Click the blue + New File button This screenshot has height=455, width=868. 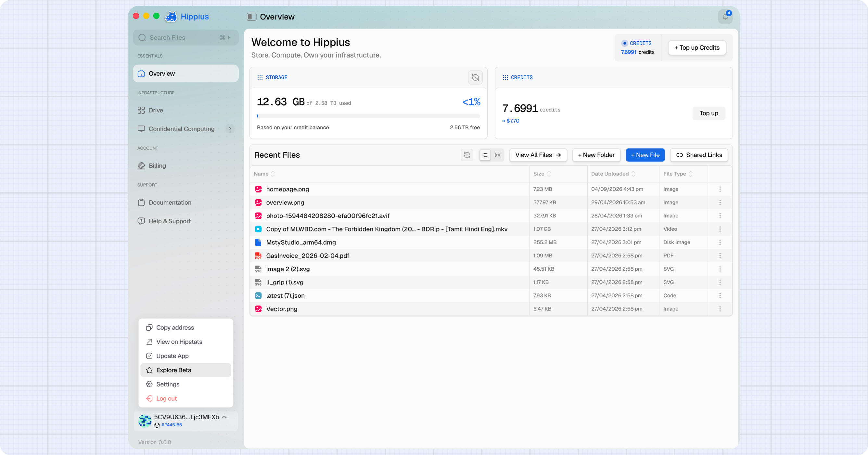pos(645,155)
